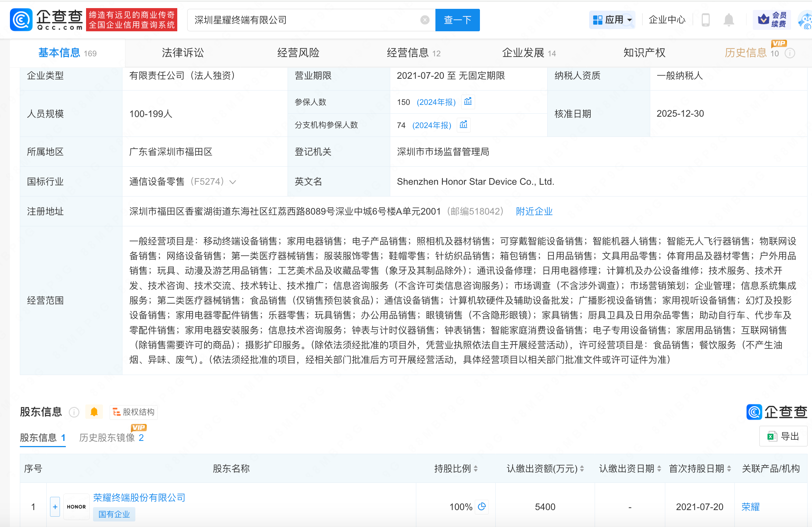Click the notification bell in header
Viewport: 812px width, 527px height.
coord(728,20)
